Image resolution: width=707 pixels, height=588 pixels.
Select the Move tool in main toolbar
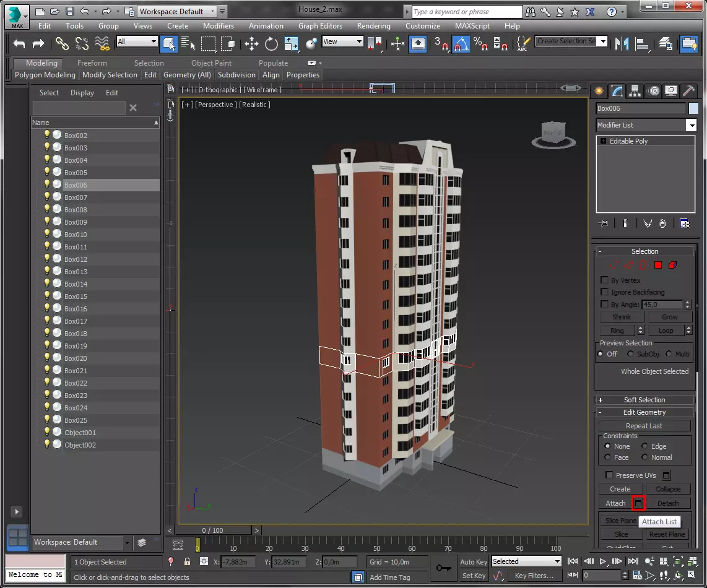[x=251, y=43]
